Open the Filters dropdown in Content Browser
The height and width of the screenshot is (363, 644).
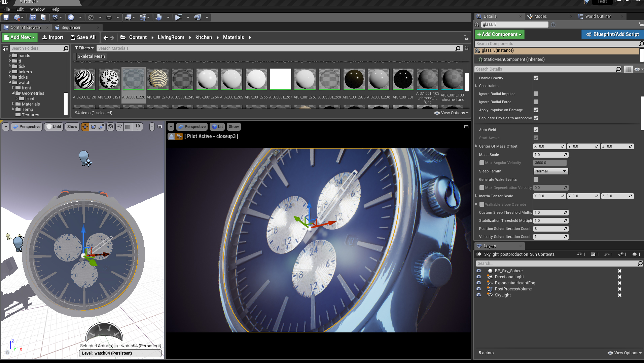tap(84, 48)
